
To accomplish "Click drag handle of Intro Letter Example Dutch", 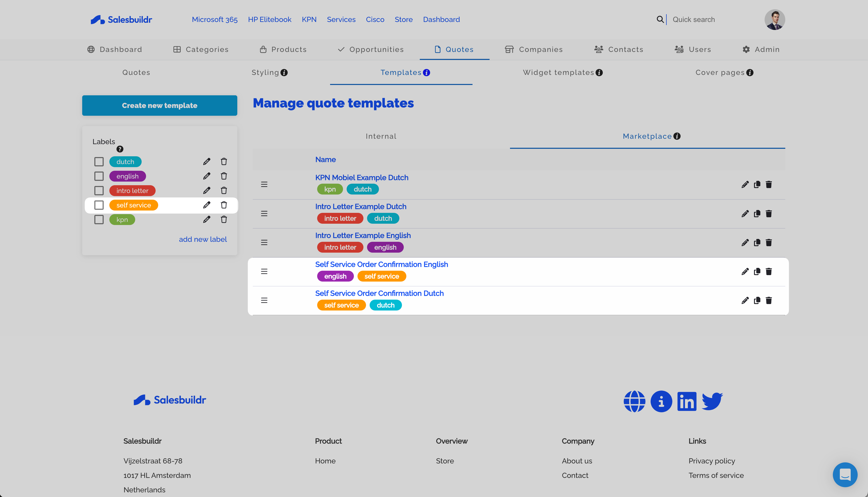I will click(264, 214).
